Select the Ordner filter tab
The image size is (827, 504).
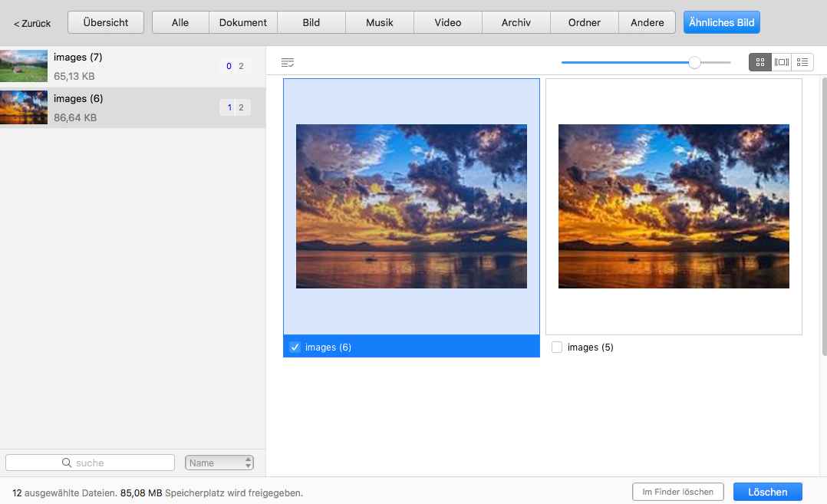[585, 23]
